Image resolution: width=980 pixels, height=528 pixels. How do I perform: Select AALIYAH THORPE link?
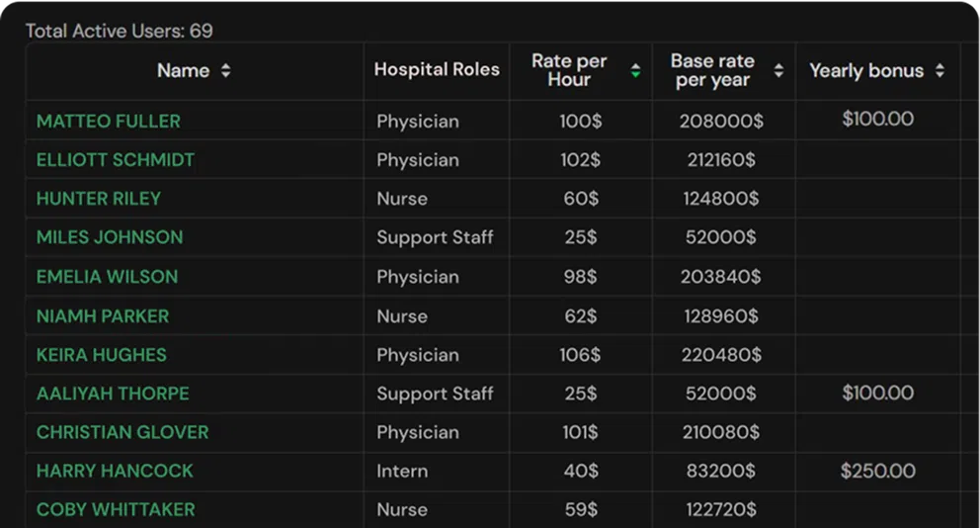point(113,394)
